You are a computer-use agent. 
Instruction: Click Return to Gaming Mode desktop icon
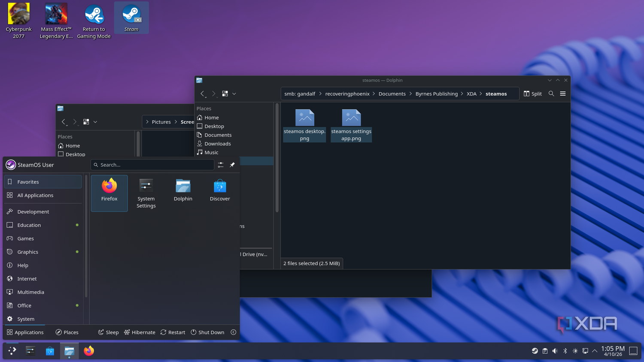click(x=94, y=21)
